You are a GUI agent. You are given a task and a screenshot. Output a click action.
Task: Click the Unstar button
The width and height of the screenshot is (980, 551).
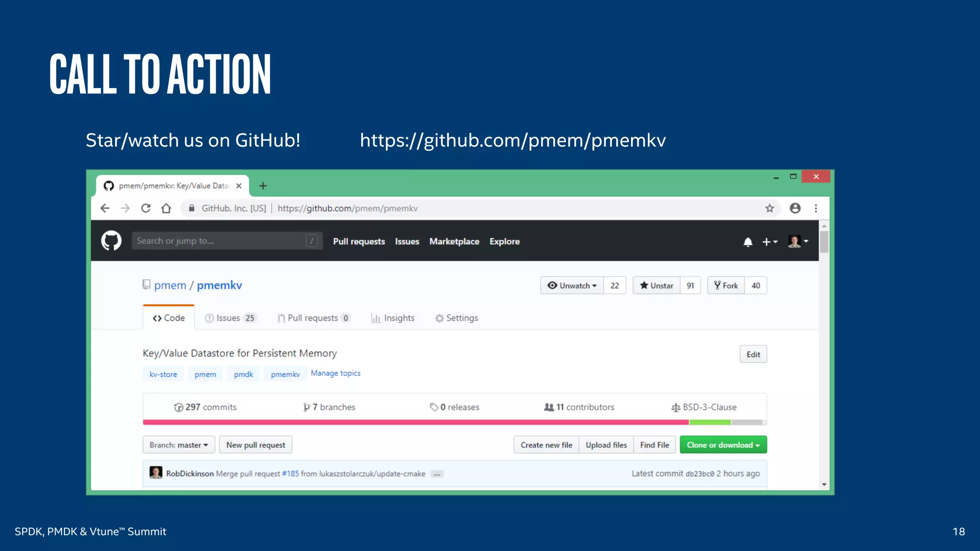point(657,286)
